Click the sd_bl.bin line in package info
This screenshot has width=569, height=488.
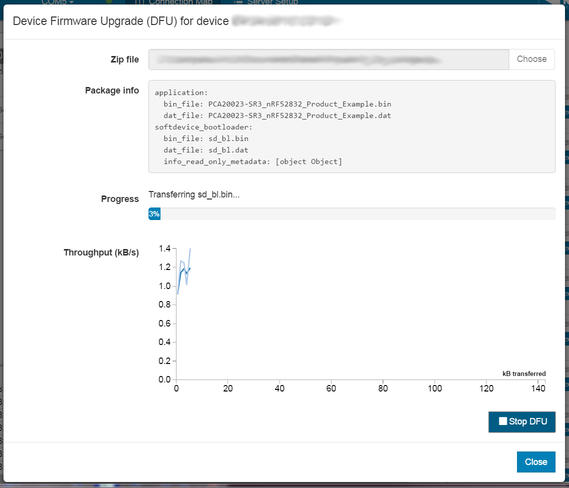pos(206,139)
